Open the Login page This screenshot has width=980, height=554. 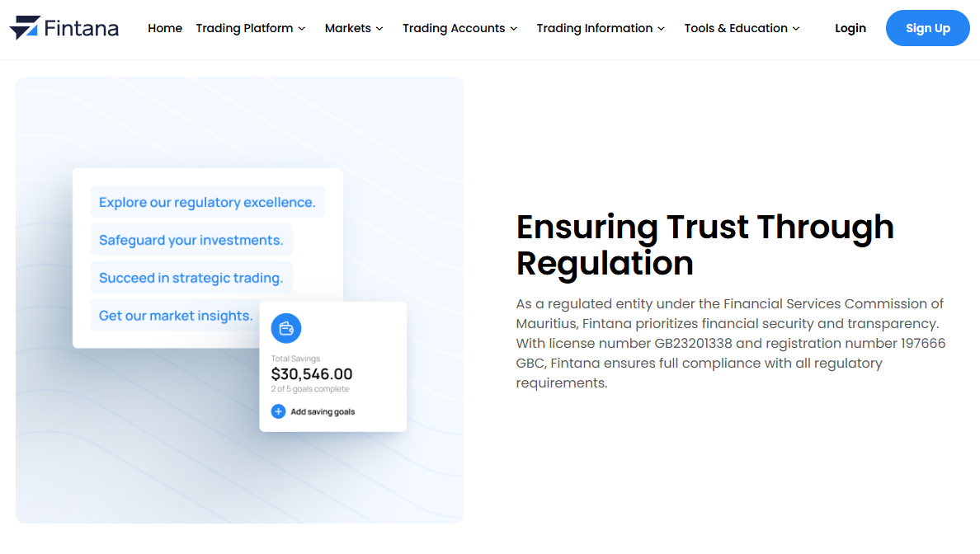pyautogui.click(x=850, y=28)
